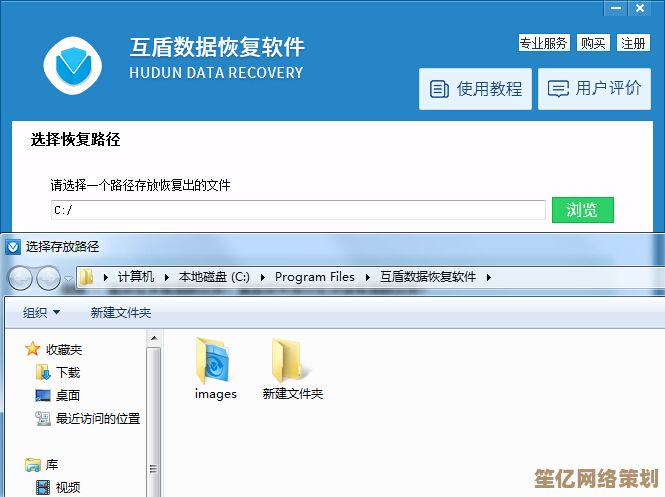Open 下载 in the navigation pane
The width and height of the screenshot is (665, 497).
tap(68, 373)
